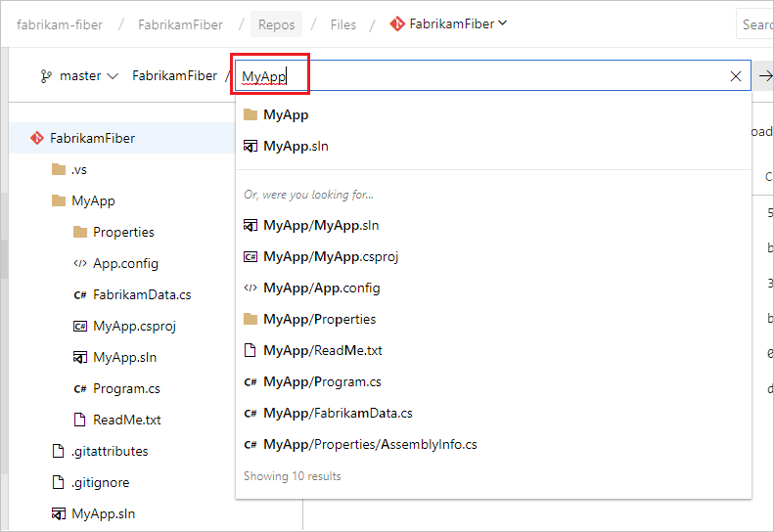Click the go arrow beside the path box
774x532 pixels.
point(765,76)
